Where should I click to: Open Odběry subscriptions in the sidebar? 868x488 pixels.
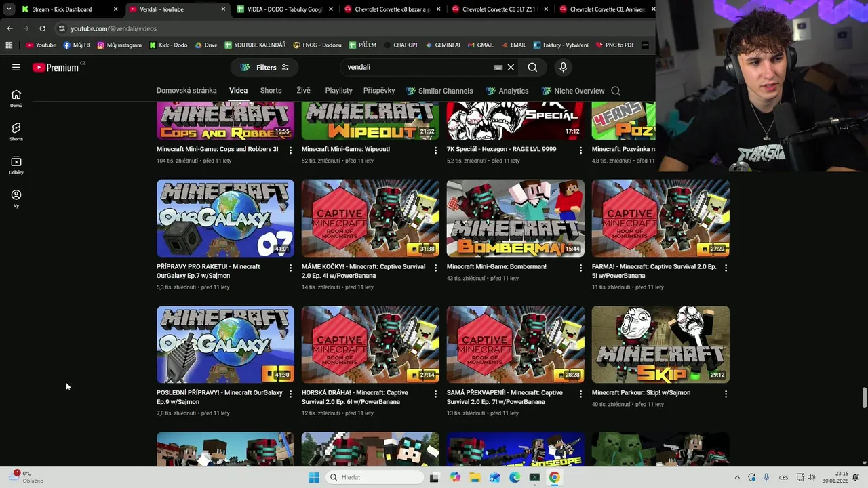click(16, 165)
